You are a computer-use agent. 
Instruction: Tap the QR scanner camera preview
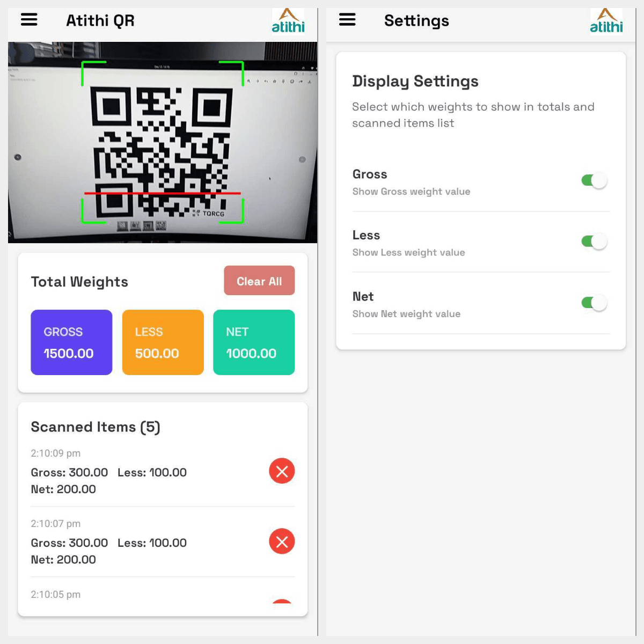point(163,142)
